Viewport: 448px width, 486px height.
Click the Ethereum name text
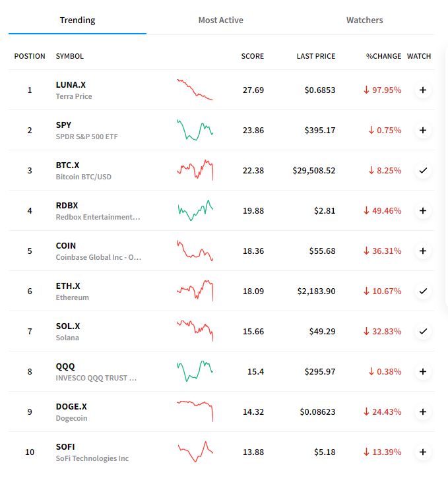tap(72, 297)
